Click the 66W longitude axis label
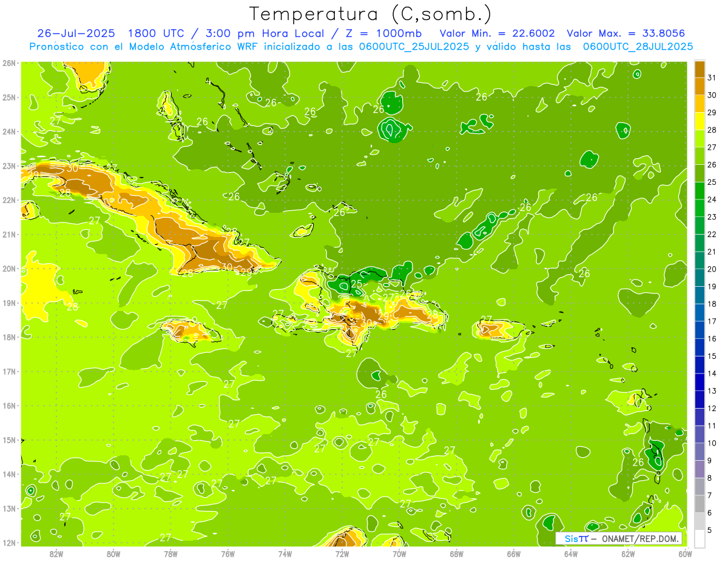 (x=514, y=554)
